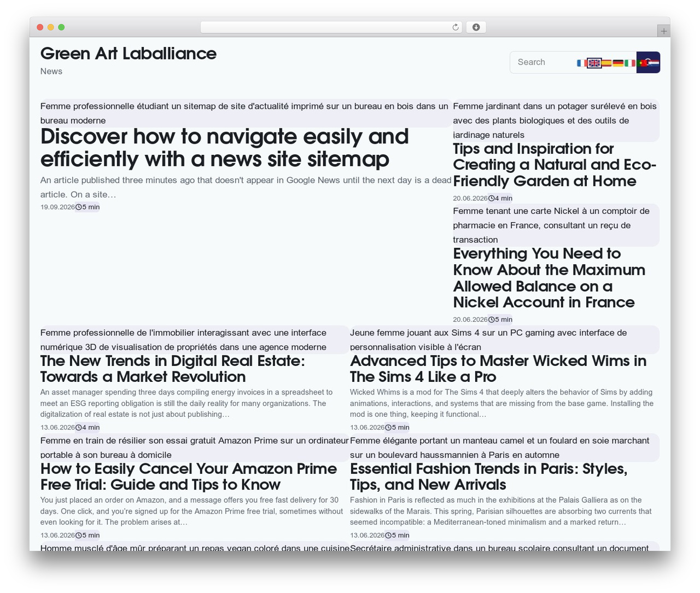Select the Italian flag language icon
This screenshot has width=700, height=593.
click(630, 63)
